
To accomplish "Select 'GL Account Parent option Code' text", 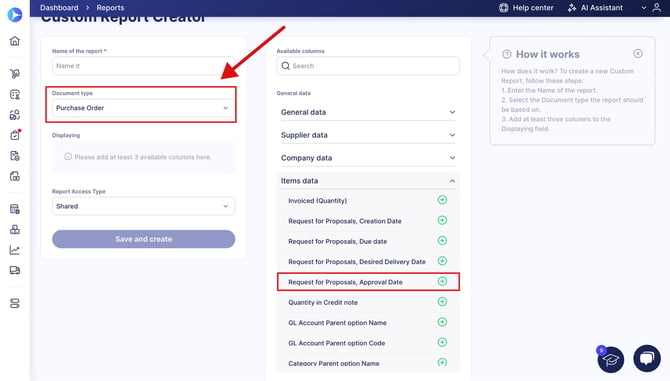I will pos(336,343).
